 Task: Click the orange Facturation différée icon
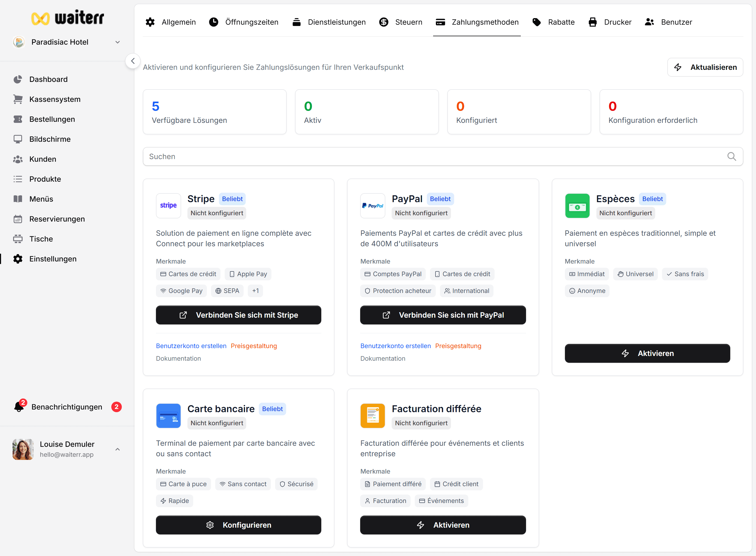click(372, 416)
